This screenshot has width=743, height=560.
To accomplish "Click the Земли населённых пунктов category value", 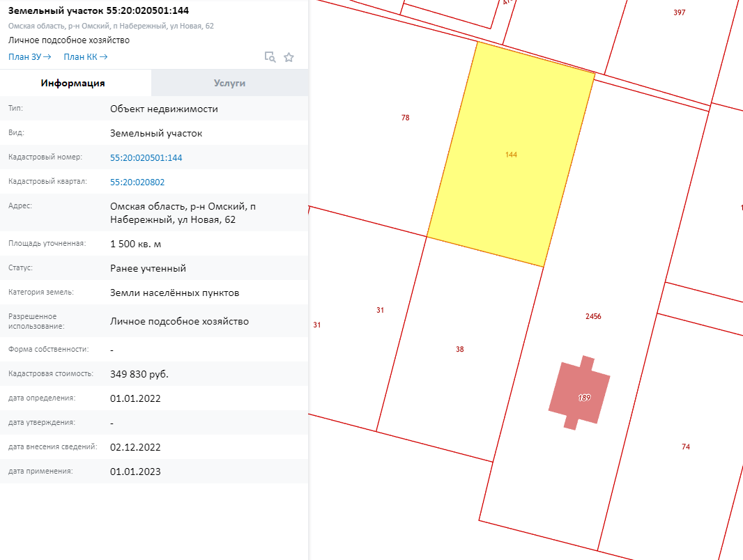I will (x=174, y=293).
